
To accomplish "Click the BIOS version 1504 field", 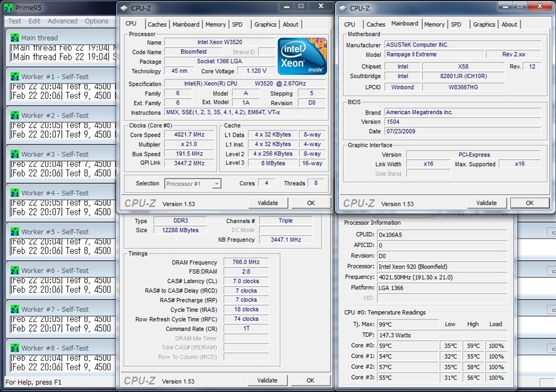I will tap(463, 122).
